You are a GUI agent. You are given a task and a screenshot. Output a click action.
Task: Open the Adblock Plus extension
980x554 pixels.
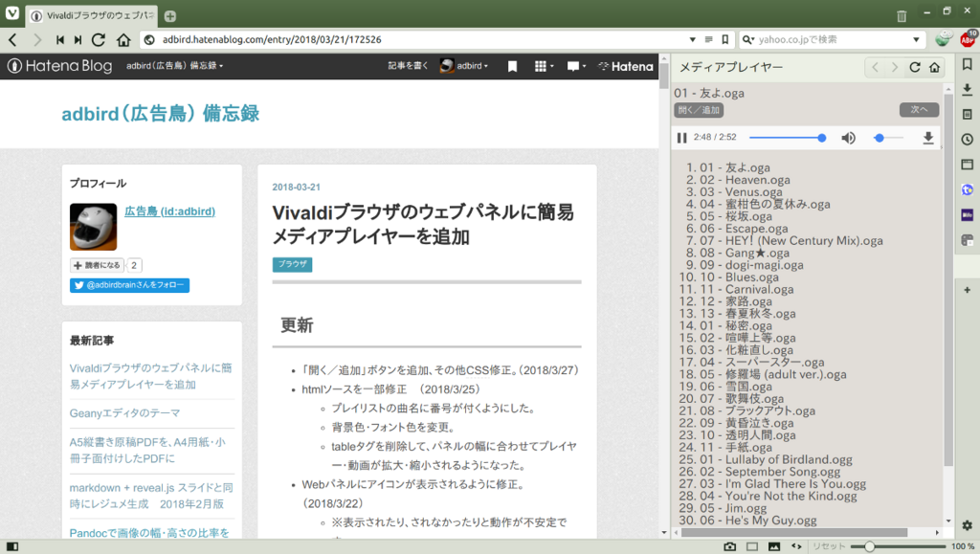click(968, 39)
